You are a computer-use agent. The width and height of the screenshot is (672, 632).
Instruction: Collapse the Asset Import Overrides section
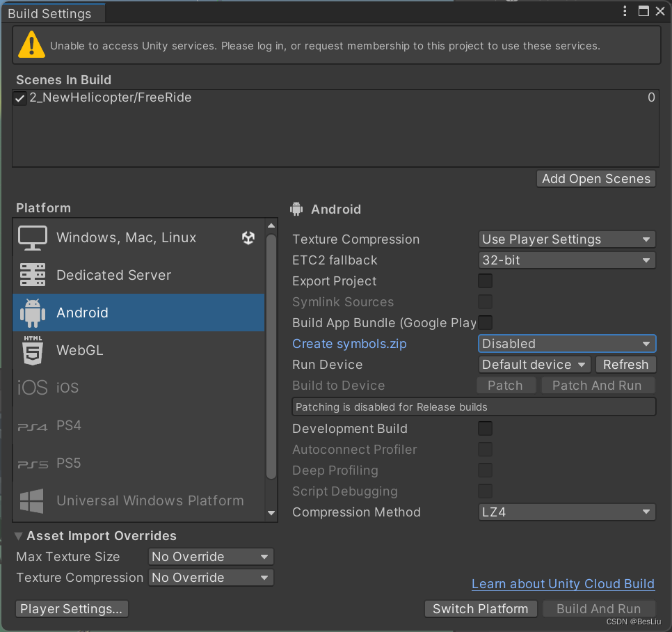[18, 536]
